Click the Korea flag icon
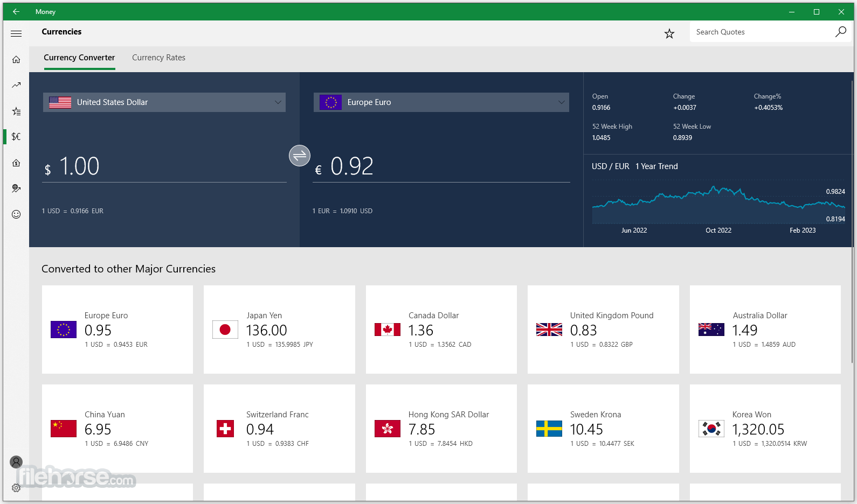 [711, 429]
